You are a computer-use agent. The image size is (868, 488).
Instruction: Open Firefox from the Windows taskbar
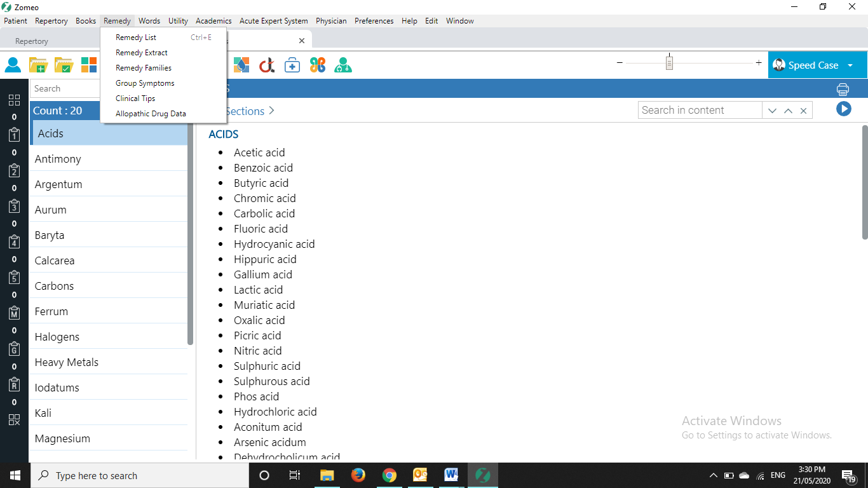358,475
